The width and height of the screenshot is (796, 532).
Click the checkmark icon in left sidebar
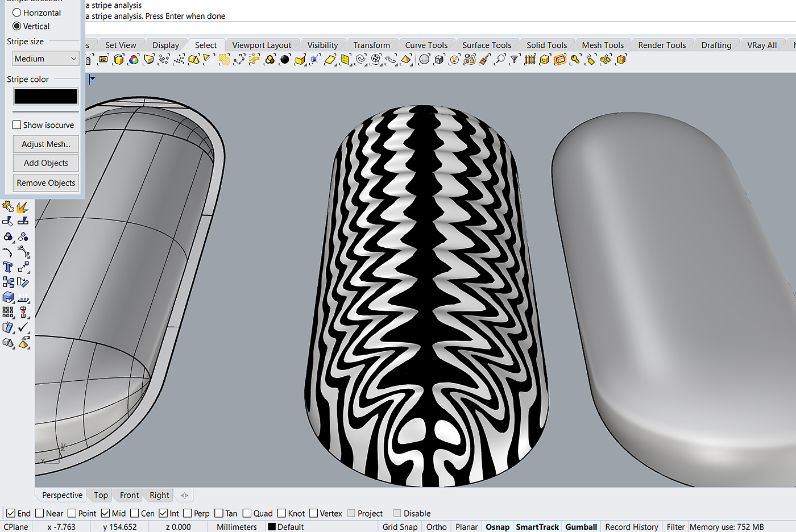point(23,327)
